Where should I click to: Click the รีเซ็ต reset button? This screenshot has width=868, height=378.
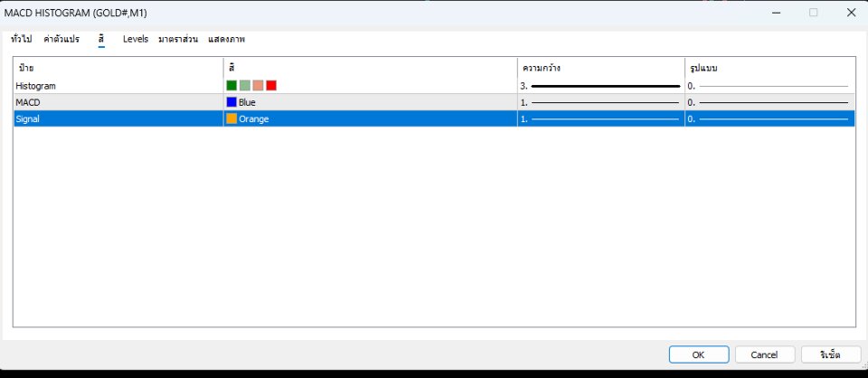830,354
